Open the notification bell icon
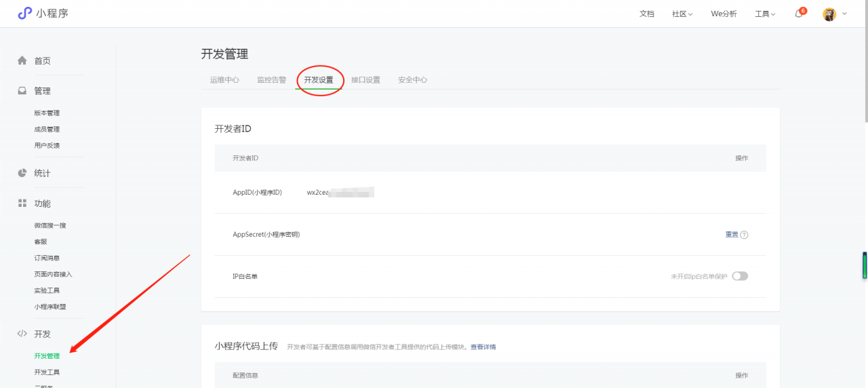The width and height of the screenshot is (868, 388). 799,14
